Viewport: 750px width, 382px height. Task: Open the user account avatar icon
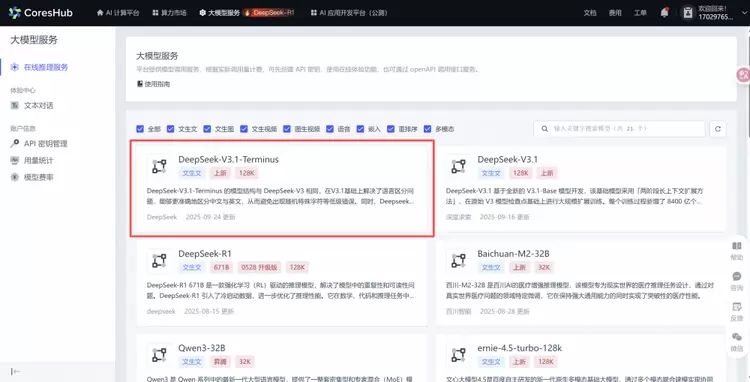point(687,13)
